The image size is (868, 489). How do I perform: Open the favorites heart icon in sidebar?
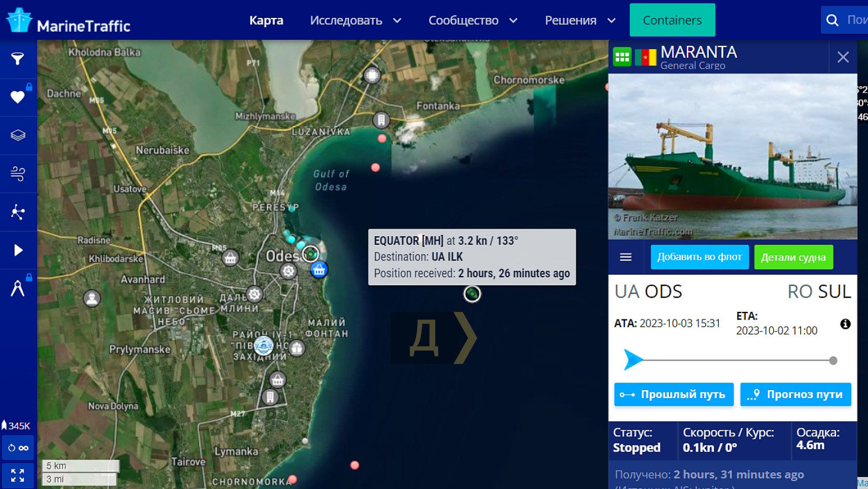18,97
